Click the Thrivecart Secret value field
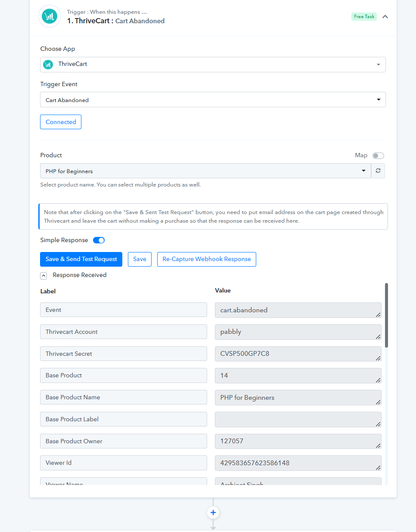The image size is (416, 532). (x=298, y=354)
